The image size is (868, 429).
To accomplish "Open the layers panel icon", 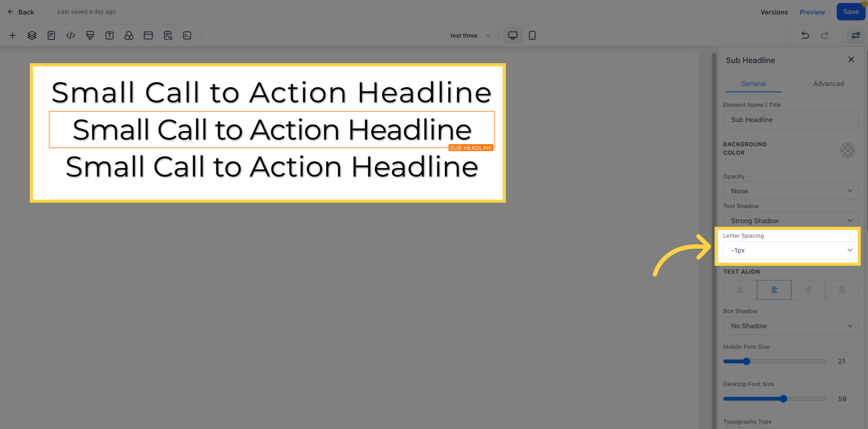I will click(x=32, y=35).
